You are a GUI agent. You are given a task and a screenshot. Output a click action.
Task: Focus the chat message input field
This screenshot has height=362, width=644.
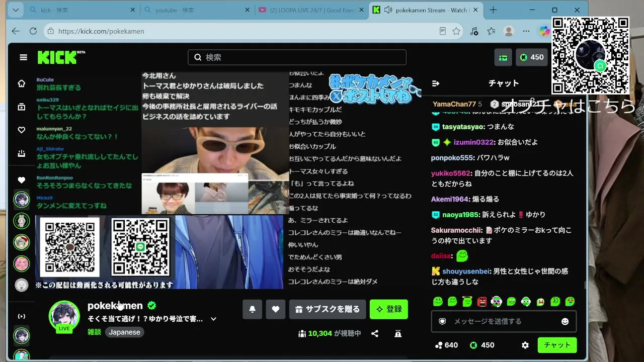[504, 321]
